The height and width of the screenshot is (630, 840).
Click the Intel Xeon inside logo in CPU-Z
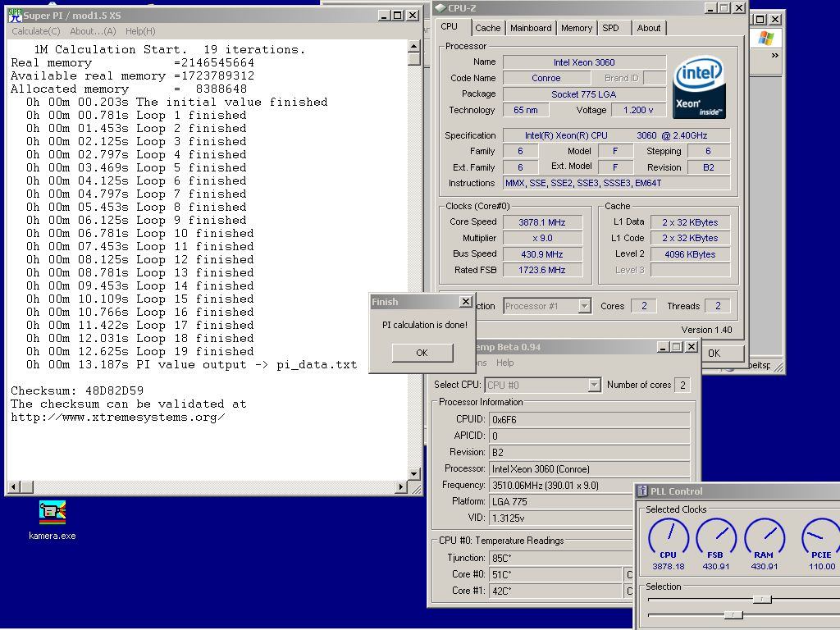pyautogui.click(x=699, y=87)
